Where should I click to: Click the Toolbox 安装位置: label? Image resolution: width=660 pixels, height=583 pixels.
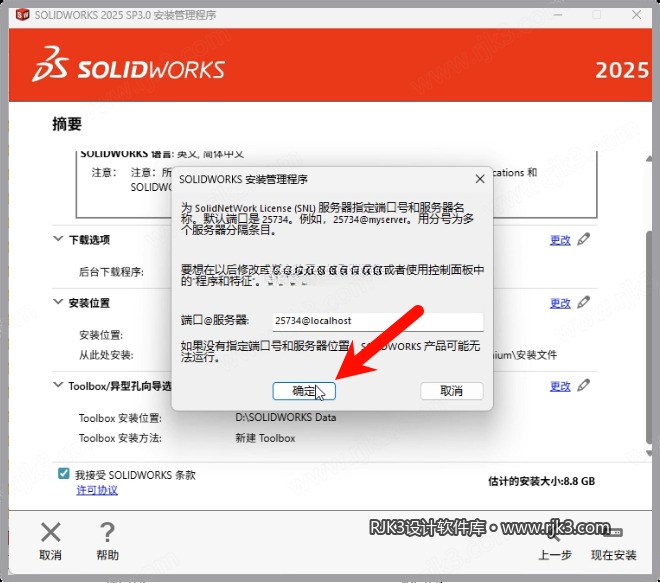[120, 418]
